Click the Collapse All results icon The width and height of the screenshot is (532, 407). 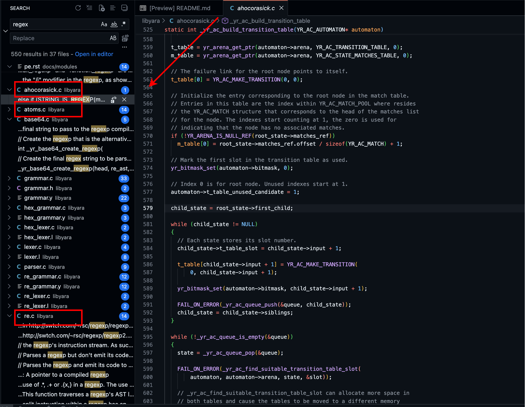click(x=124, y=8)
